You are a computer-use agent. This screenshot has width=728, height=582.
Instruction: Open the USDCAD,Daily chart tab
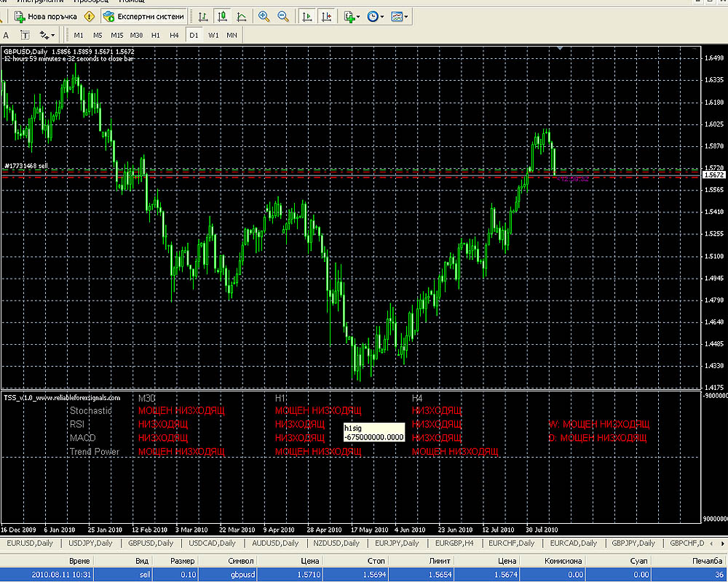point(212,543)
